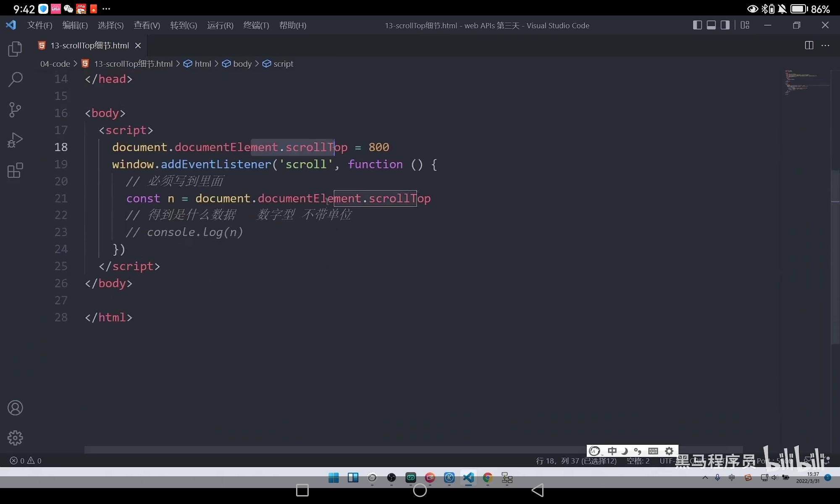840x504 pixels.
Task: Open the 终端(T) menu
Action: coord(256,25)
